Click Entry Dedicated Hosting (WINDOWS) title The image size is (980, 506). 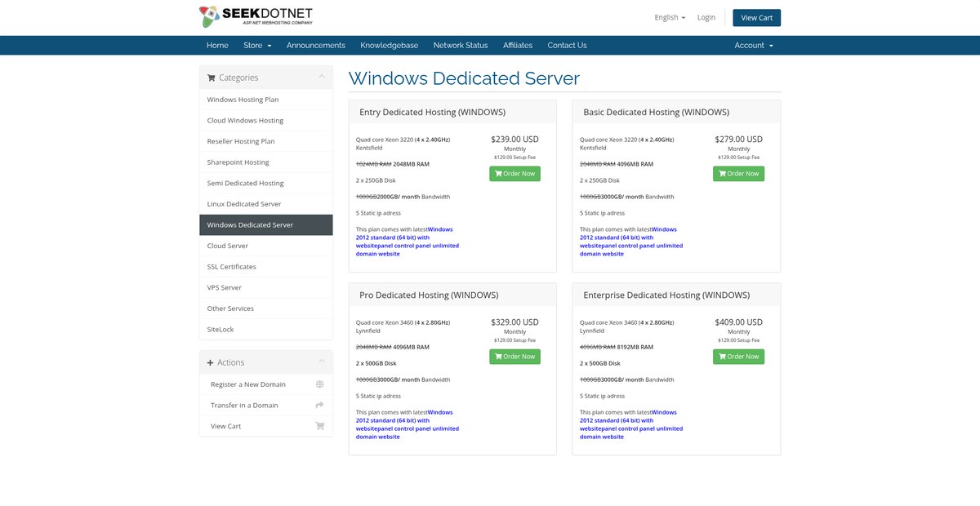432,112
